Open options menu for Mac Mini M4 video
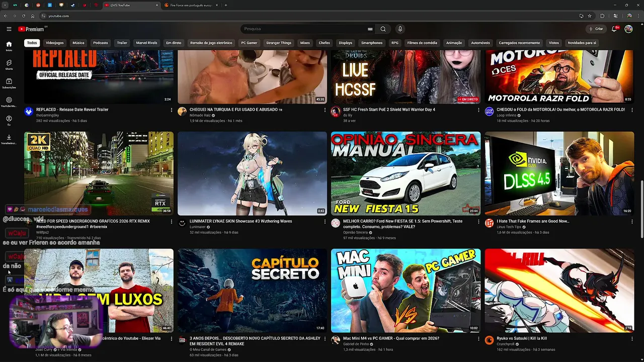Image resolution: width=644 pixels, height=362 pixels. (478, 339)
